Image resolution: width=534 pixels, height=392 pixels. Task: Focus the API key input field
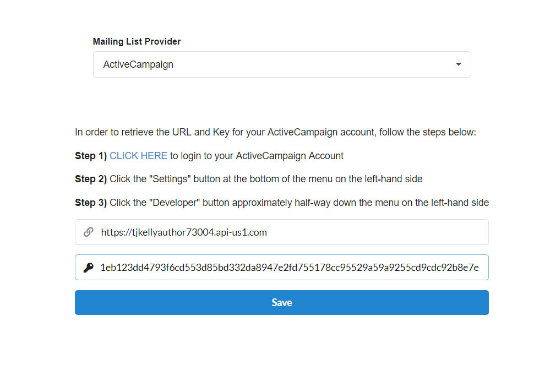point(289,268)
